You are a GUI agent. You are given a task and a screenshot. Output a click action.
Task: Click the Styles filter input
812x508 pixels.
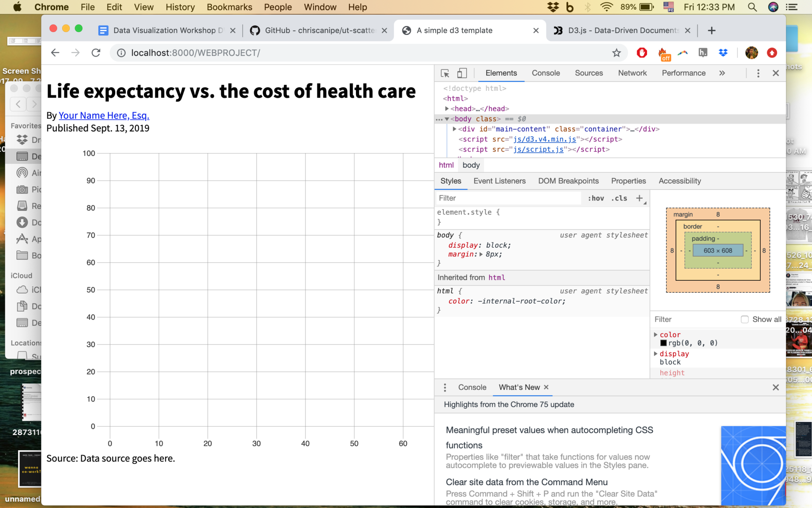coord(508,198)
